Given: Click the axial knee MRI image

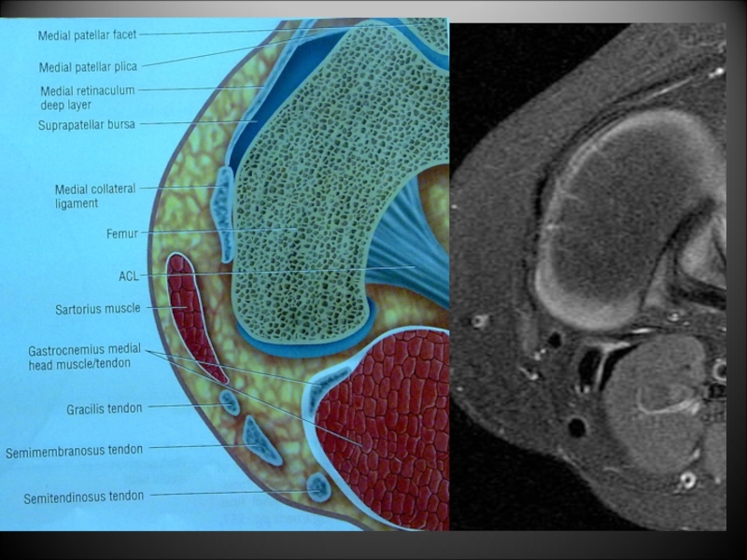Looking at the screenshot, I should (x=588, y=276).
